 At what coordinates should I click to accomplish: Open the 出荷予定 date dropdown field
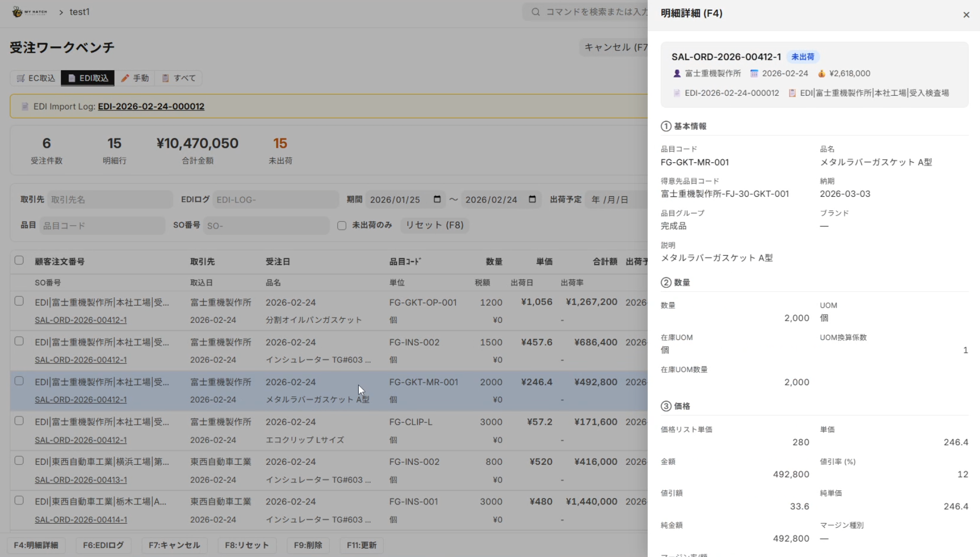(614, 199)
